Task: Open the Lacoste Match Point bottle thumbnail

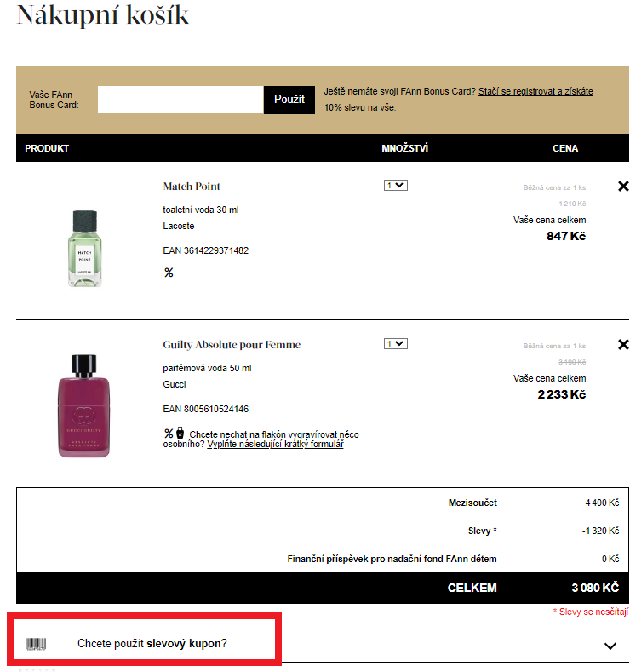Action: pos(83,246)
